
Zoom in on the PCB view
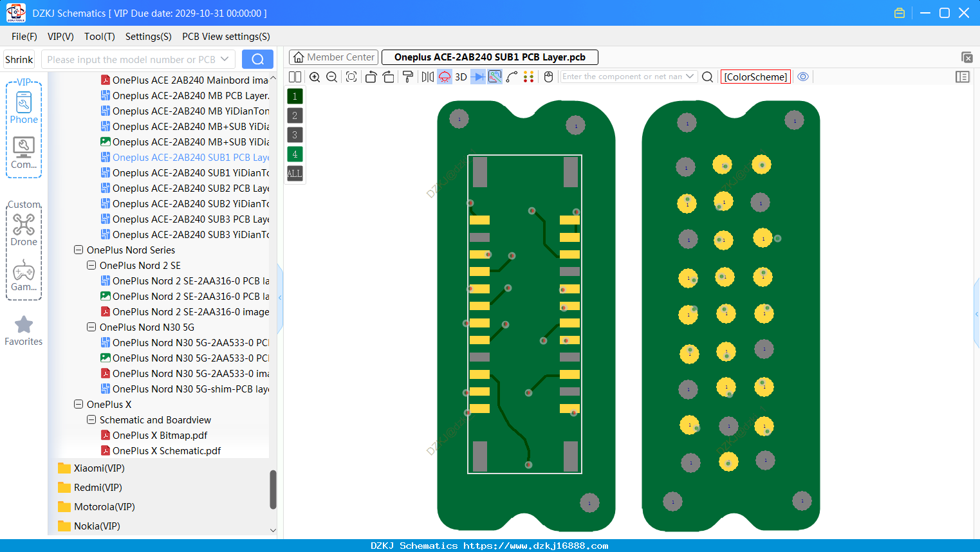coord(315,77)
